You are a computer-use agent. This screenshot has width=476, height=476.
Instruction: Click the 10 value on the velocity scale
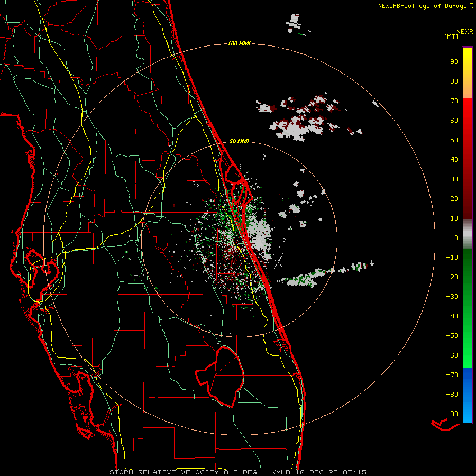click(454, 218)
